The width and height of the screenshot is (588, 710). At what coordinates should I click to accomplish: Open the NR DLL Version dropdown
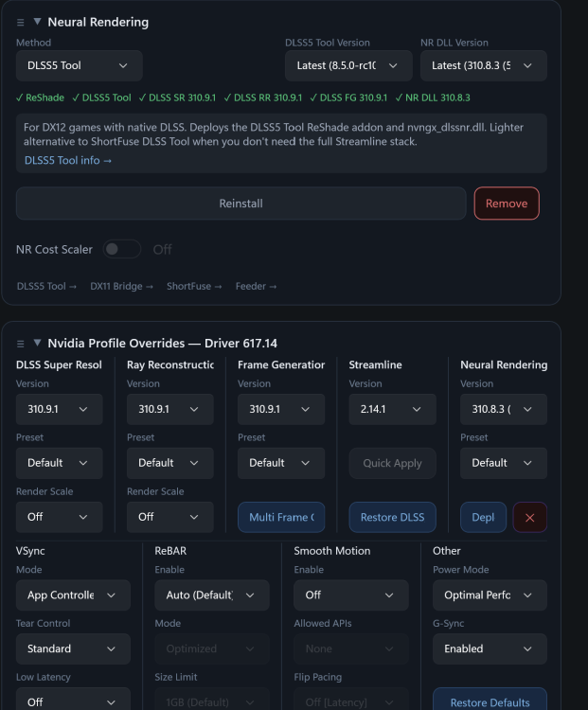coord(483,65)
